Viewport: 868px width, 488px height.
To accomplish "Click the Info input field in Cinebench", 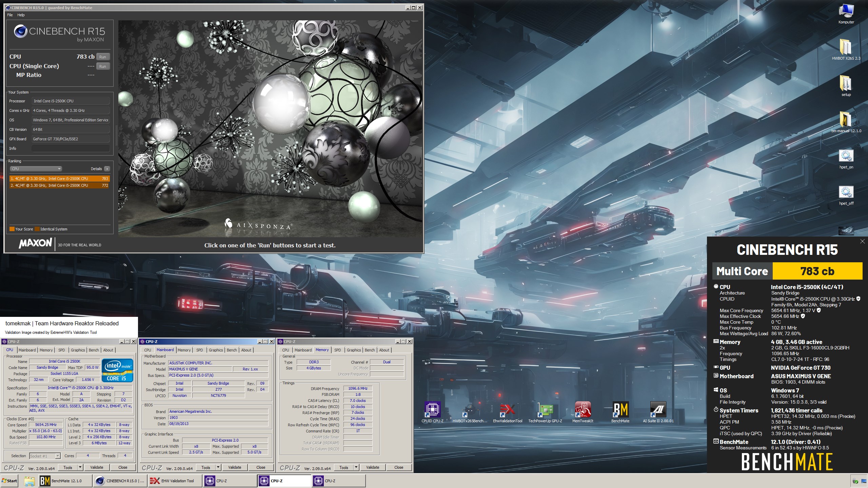I will click(x=71, y=148).
